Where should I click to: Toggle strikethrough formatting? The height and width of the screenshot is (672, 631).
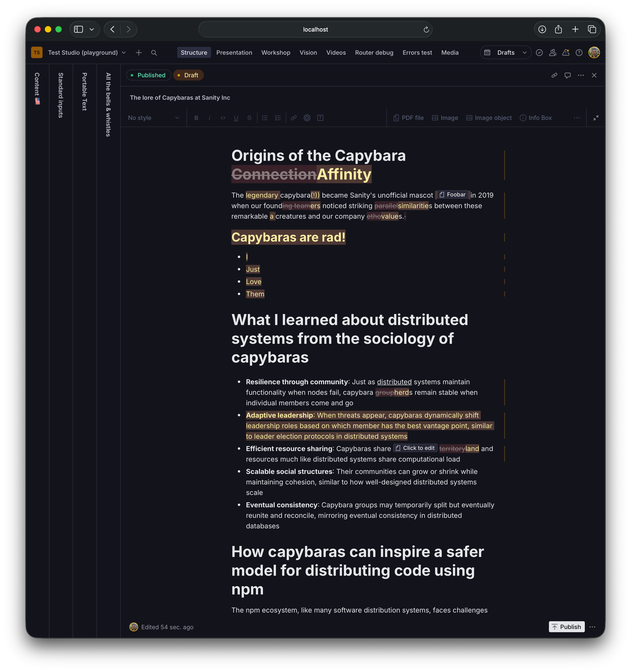(249, 118)
